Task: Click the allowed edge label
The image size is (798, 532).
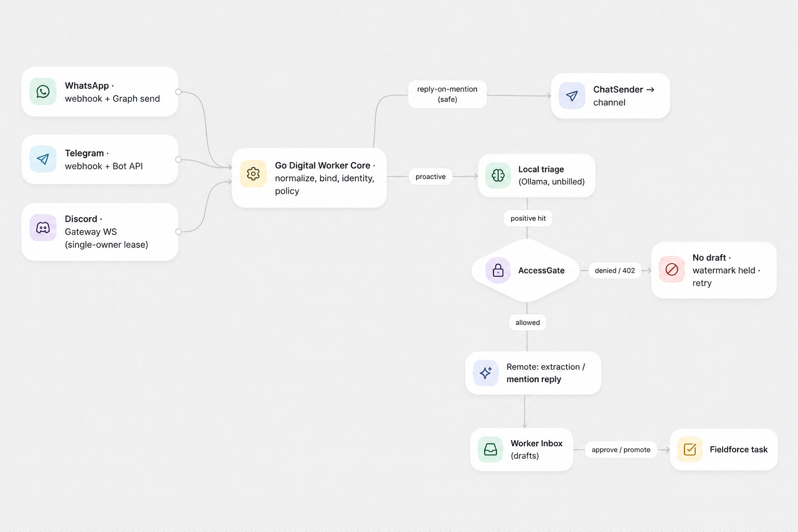Action: click(527, 323)
